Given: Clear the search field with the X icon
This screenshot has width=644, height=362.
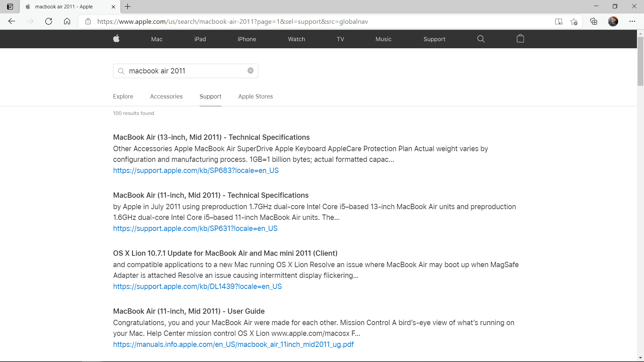Looking at the screenshot, I should pos(251,70).
